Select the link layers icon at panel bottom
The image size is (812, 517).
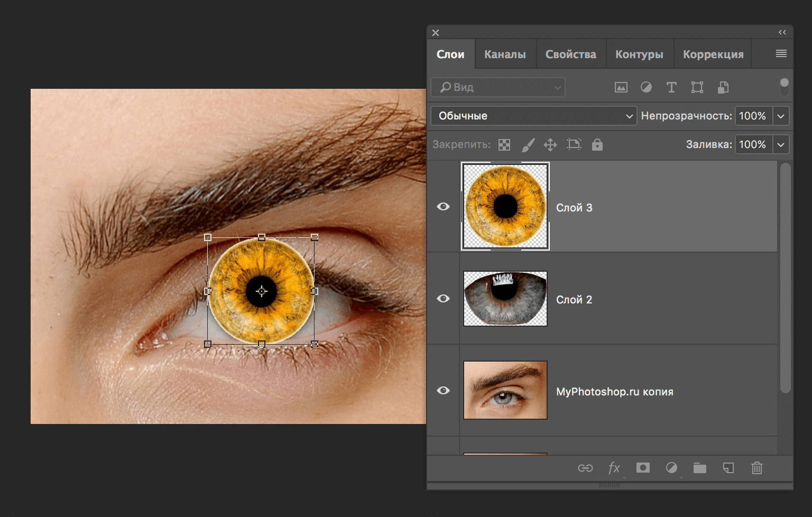pyautogui.click(x=585, y=468)
